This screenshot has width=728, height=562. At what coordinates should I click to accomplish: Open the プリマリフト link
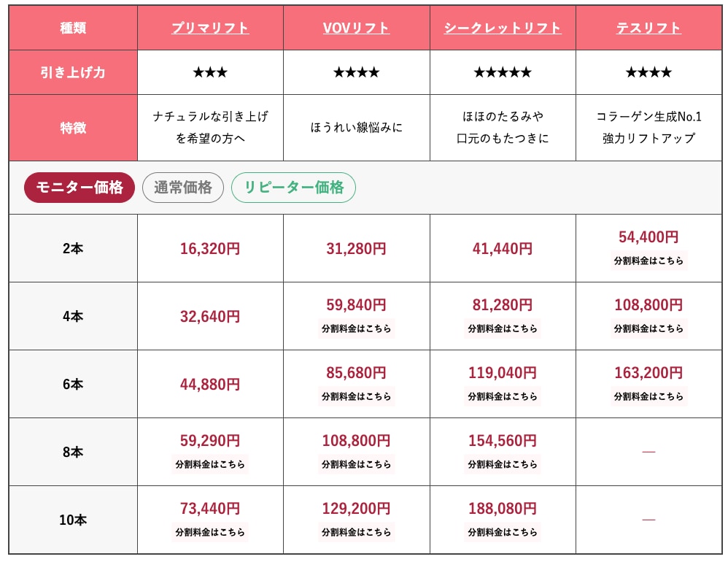210,28
